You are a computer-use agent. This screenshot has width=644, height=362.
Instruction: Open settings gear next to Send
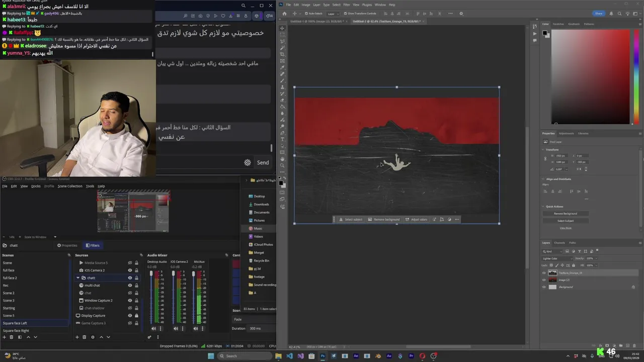[248, 162]
